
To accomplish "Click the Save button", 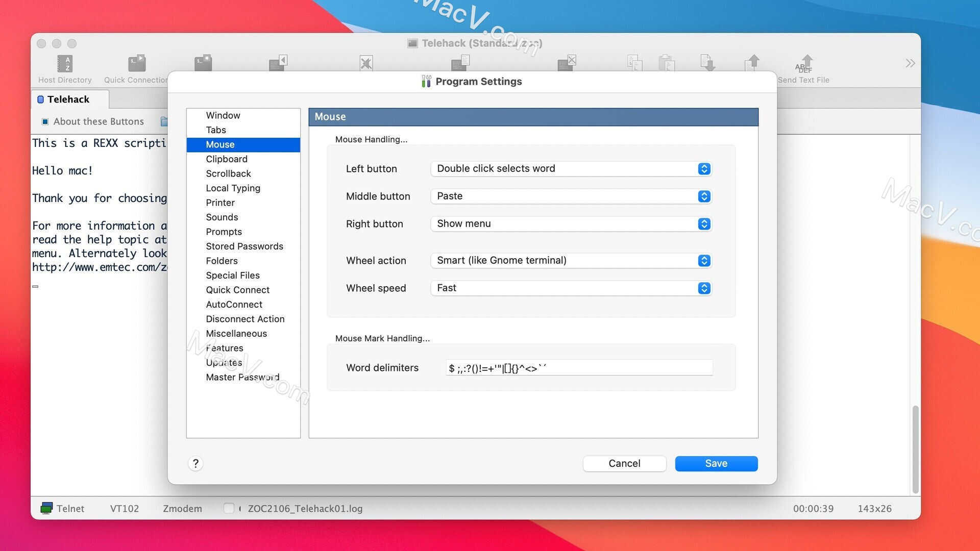I will (716, 463).
